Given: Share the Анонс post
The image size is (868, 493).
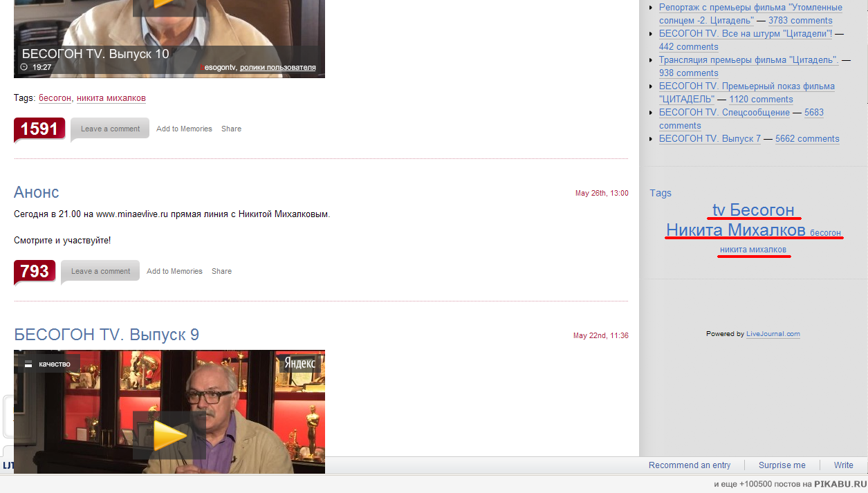Looking at the screenshot, I should coord(221,271).
